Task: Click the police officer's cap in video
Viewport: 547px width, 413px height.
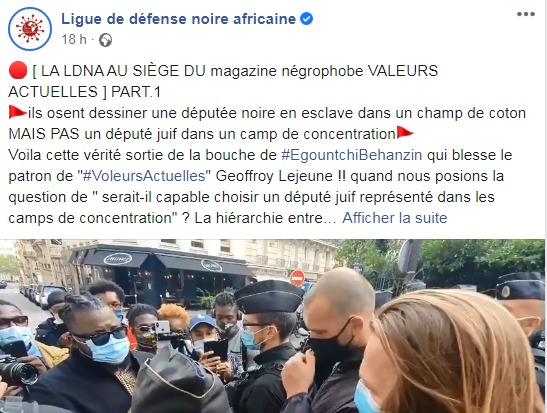Action: (x=268, y=296)
